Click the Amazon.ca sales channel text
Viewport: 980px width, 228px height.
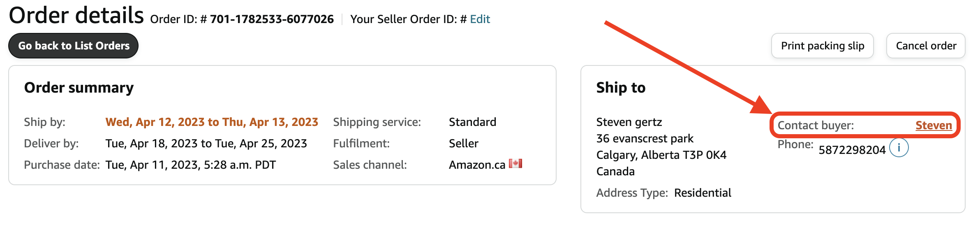(477, 165)
